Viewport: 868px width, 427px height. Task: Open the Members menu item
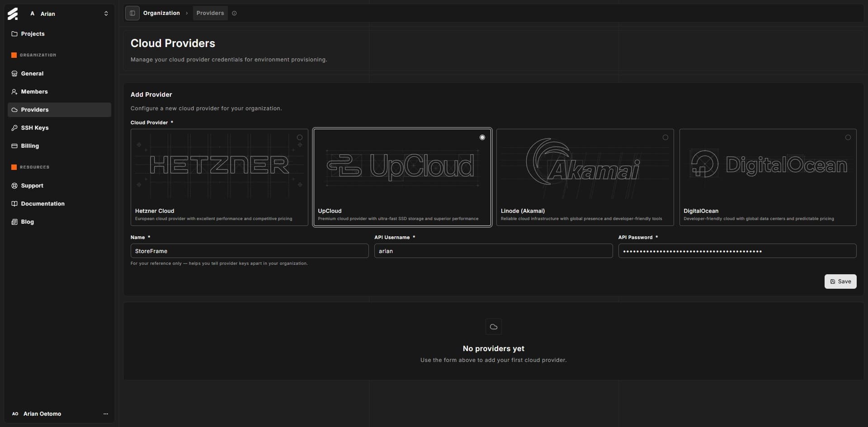(x=59, y=92)
